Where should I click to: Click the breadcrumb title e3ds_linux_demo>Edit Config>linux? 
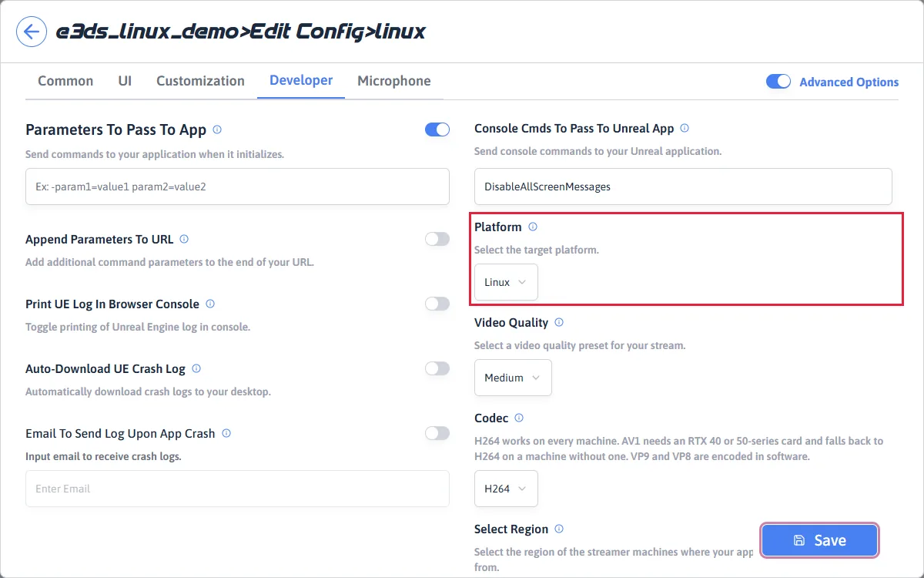[241, 32]
